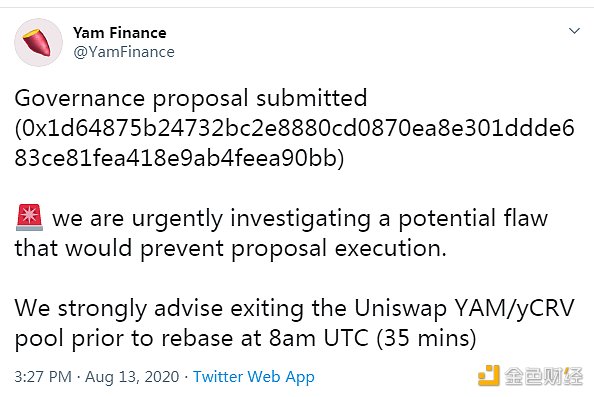Image resolution: width=594 pixels, height=397 pixels.
Task: Click the 金色财经 watermark text
Action: (543, 376)
